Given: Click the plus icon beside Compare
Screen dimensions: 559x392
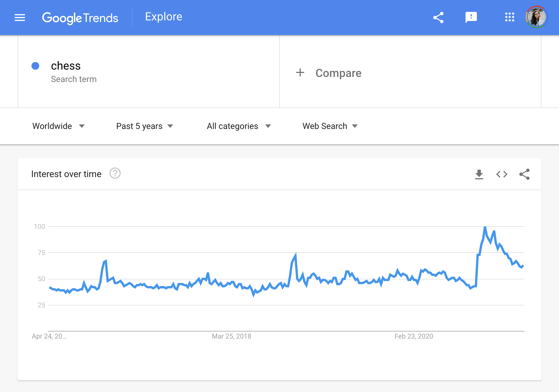Looking at the screenshot, I should point(300,73).
